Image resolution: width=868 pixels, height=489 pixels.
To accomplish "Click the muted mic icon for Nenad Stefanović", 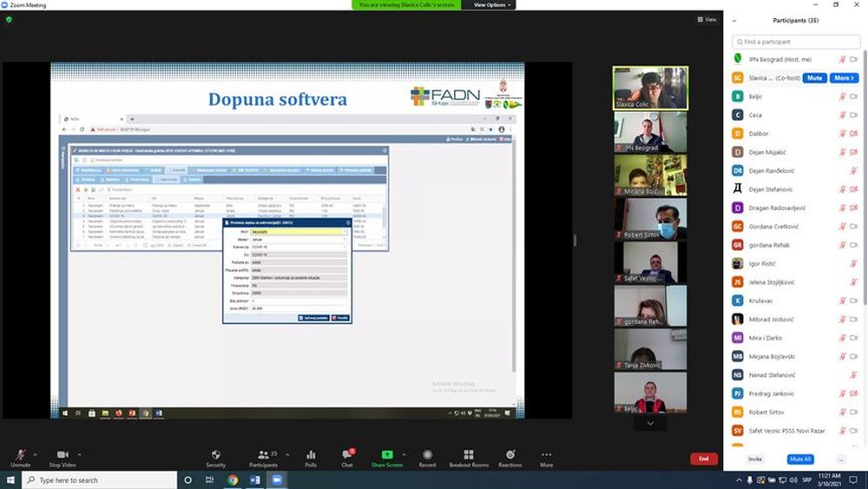I will (853, 375).
